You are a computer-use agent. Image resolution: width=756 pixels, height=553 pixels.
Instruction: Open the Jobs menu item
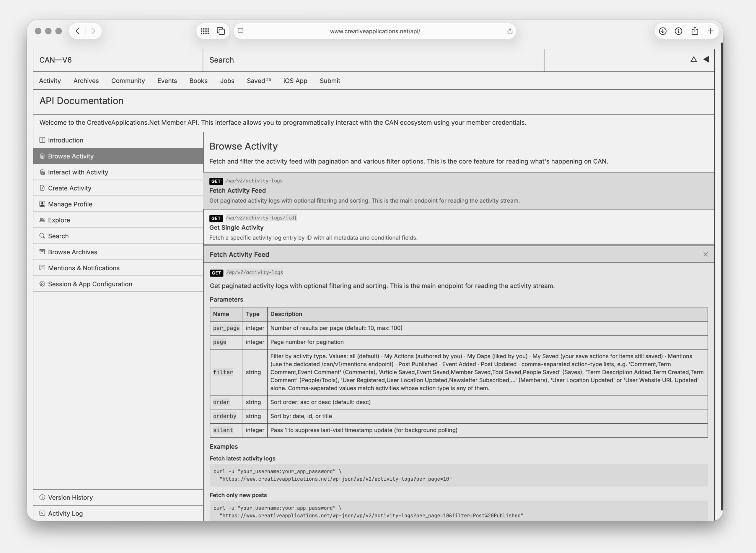click(x=227, y=81)
